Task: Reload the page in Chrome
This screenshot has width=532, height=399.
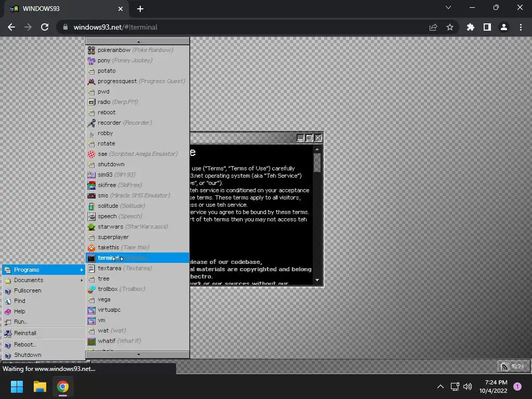Action: pyautogui.click(x=45, y=27)
